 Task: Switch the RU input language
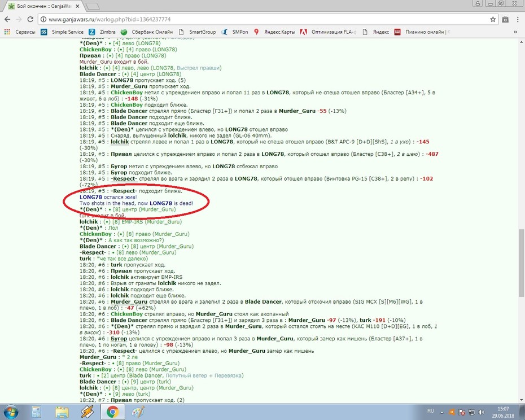tap(431, 410)
